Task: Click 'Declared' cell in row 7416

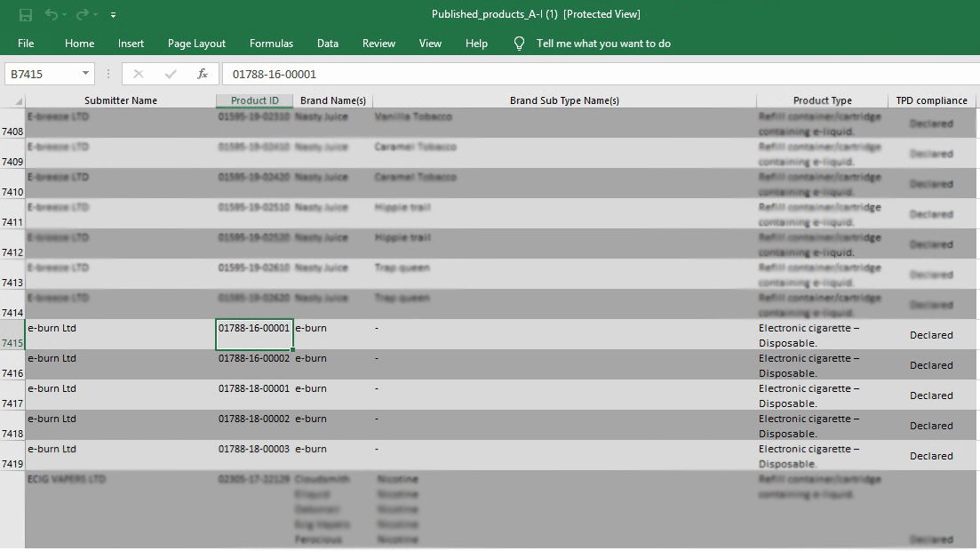Action: click(931, 365)
